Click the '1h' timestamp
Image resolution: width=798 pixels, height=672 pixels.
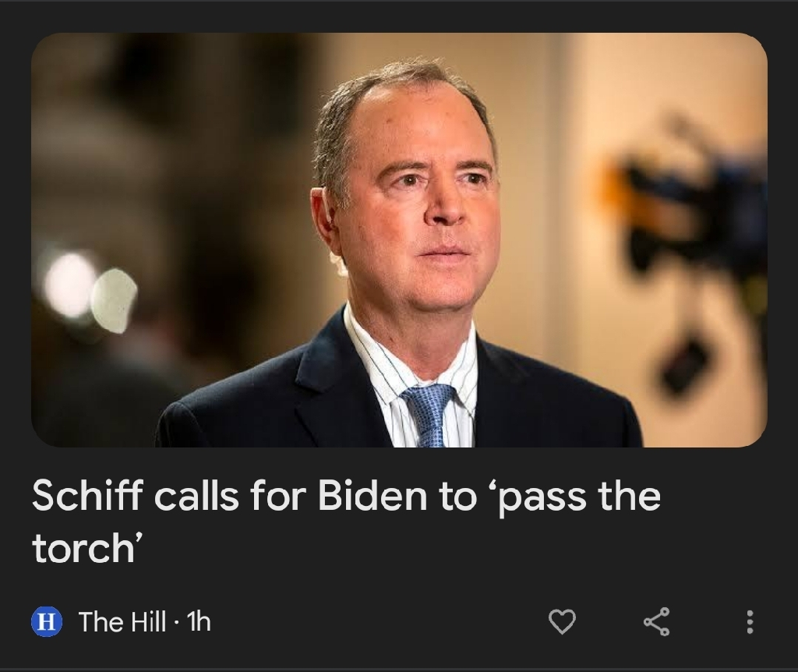(199, 621)
